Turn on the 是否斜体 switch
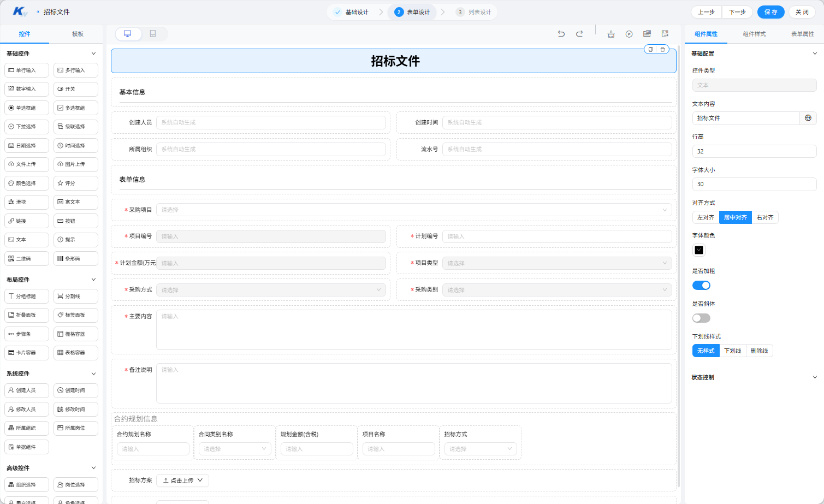 pos(701,318)
